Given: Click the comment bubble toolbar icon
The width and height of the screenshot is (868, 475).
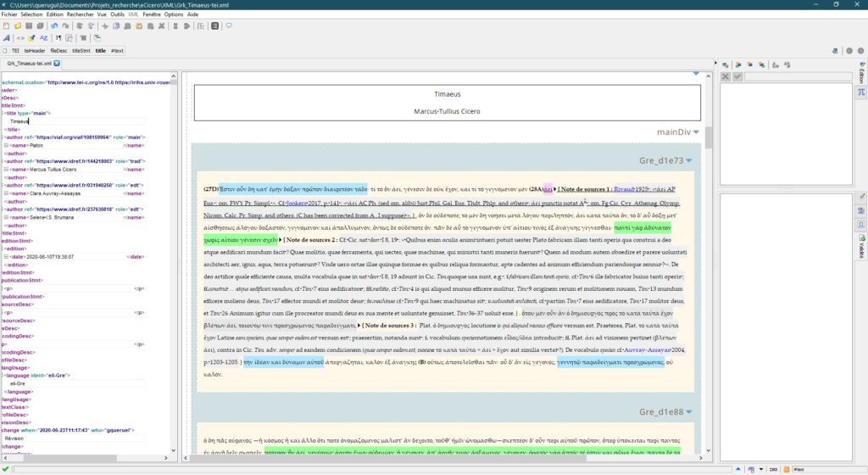Looking at the screenshot, I should (229, 26).
